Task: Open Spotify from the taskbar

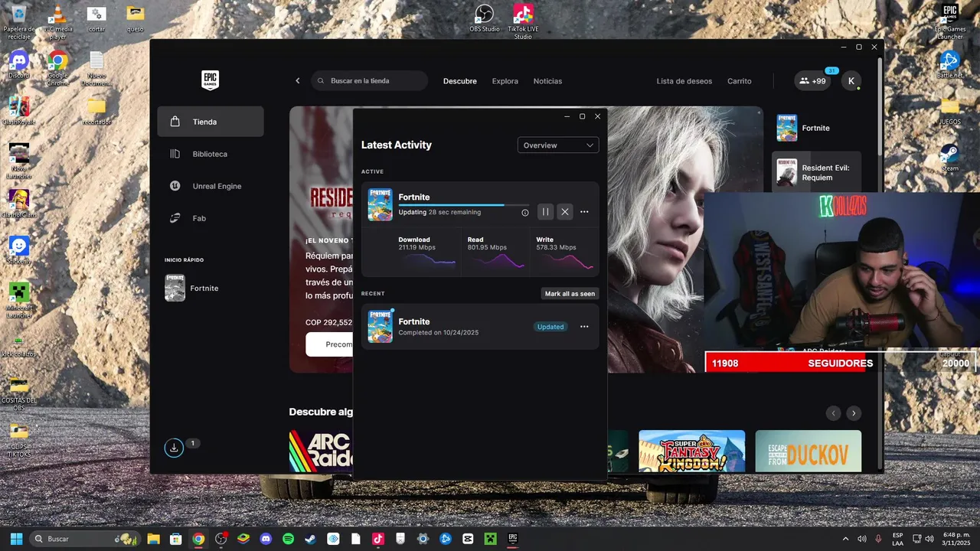Action: tap(288, 539)
